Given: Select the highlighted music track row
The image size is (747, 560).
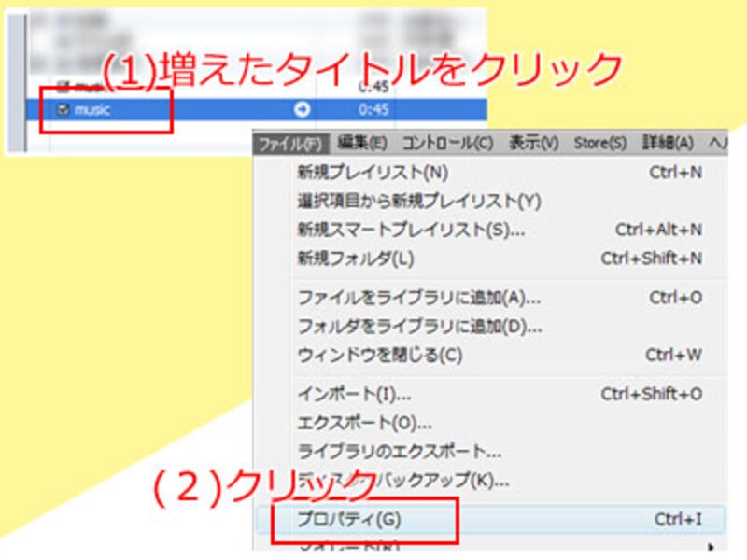Looking at the screenshot, I should [x=168, y=107].
